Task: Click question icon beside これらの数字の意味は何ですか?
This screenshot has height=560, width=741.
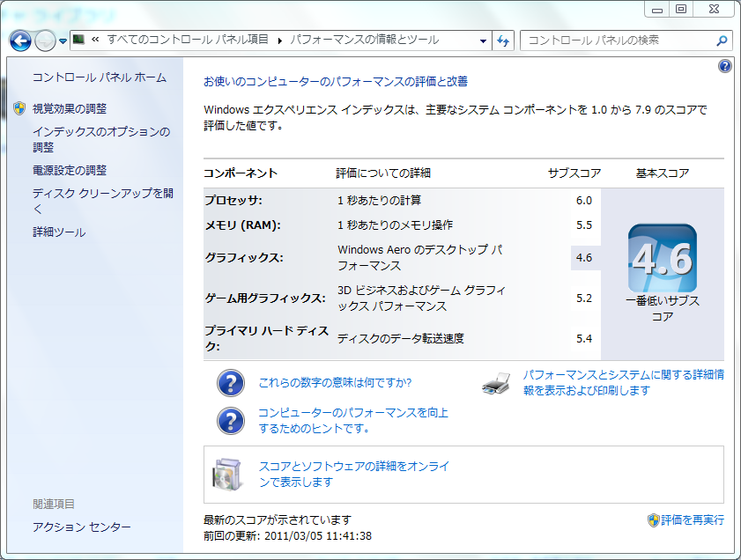Action: coord(231,382)
